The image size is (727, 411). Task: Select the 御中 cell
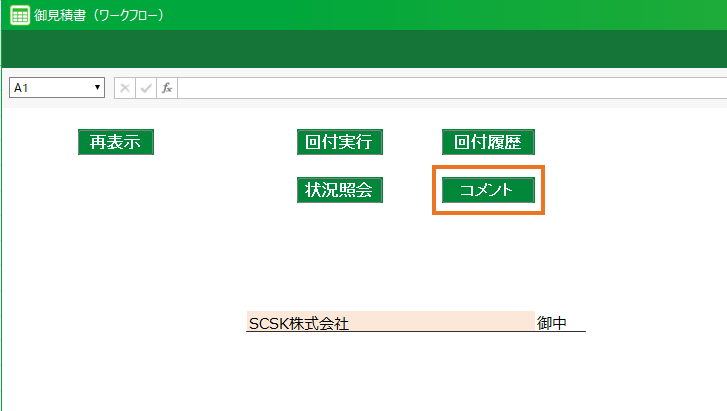point(558,322)
